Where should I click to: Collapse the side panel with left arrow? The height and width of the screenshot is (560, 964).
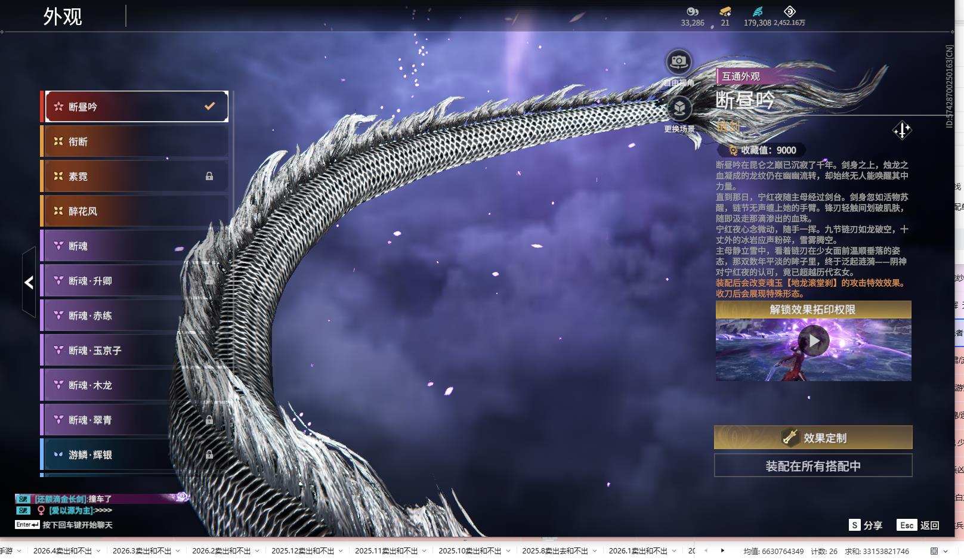[29, 282]
